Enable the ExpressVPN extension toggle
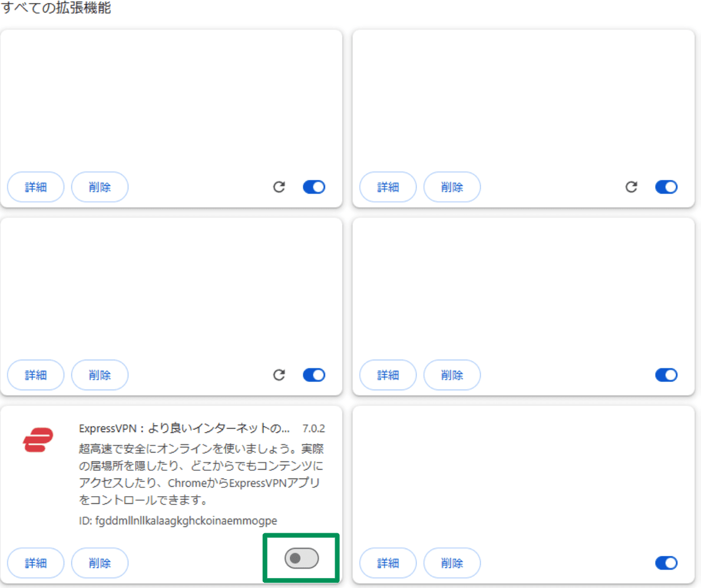Screen dimensions: 701x588 (x=300, y=557)
